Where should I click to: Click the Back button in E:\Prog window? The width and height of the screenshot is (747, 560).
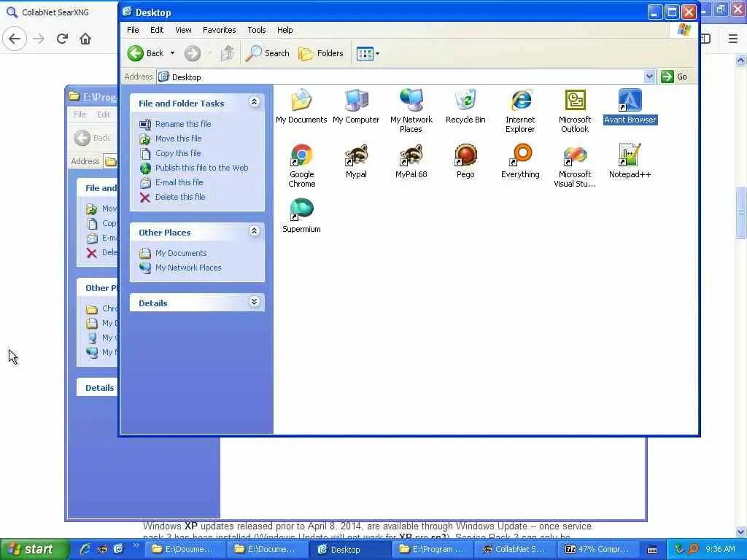[x=93, y=138]
